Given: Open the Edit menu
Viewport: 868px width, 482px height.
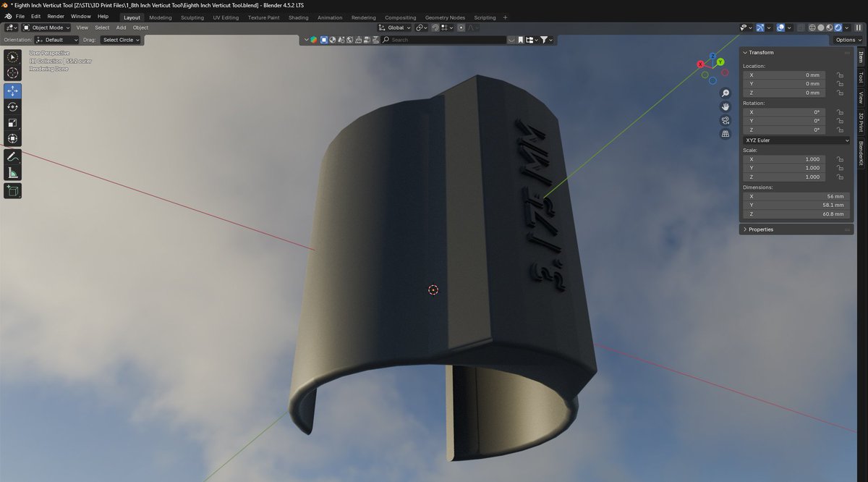Looking at the screenshot, I should click(35, 16).
